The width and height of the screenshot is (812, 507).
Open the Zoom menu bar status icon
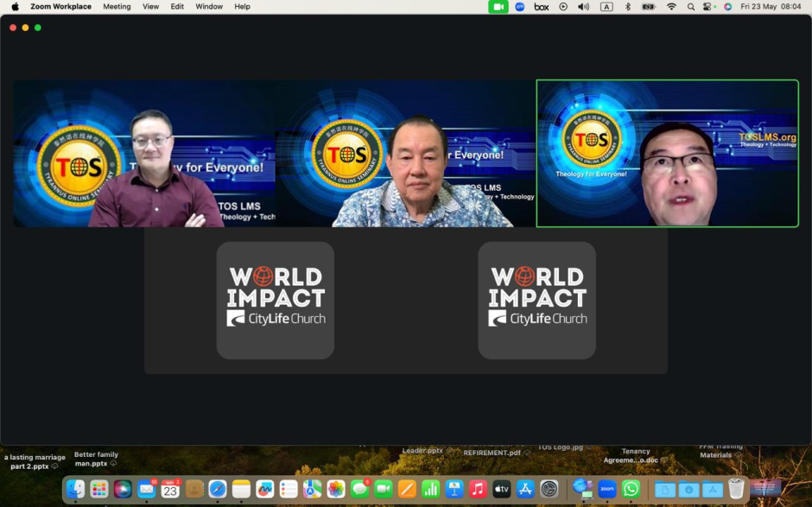click(520, 7)
